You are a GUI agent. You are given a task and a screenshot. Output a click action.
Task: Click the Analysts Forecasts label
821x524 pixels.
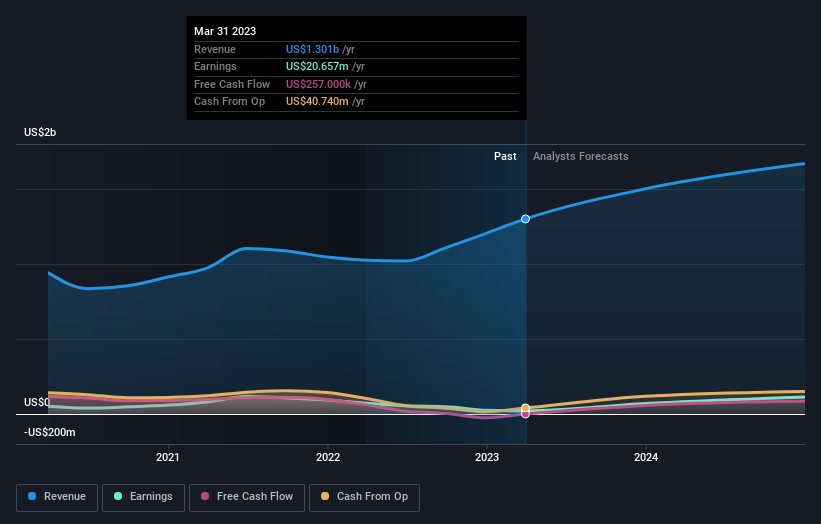pos(581,156)
